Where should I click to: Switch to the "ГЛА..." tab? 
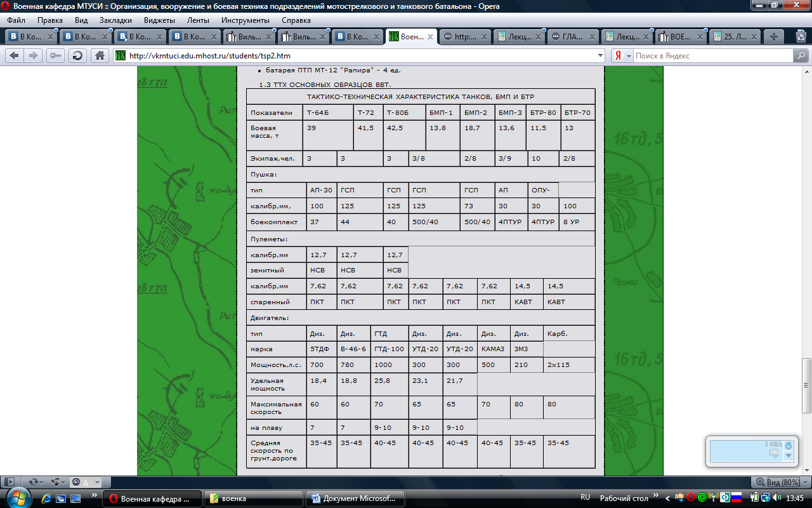[x=572, y=37]
